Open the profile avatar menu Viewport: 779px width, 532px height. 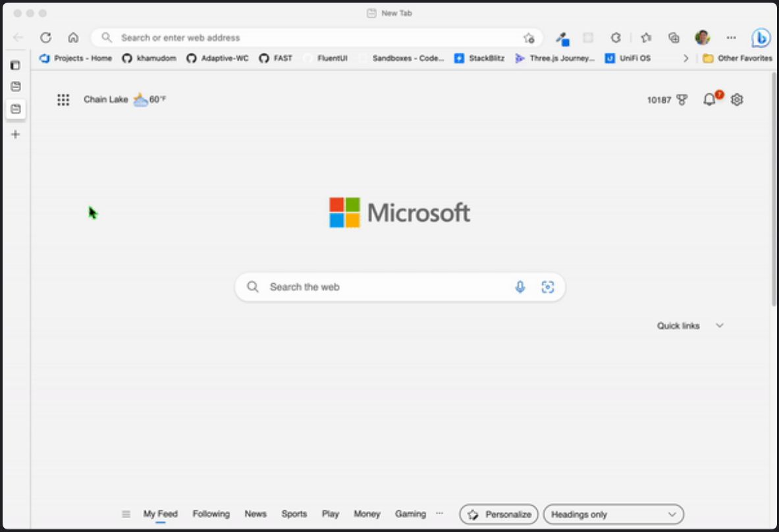(703, 38)
